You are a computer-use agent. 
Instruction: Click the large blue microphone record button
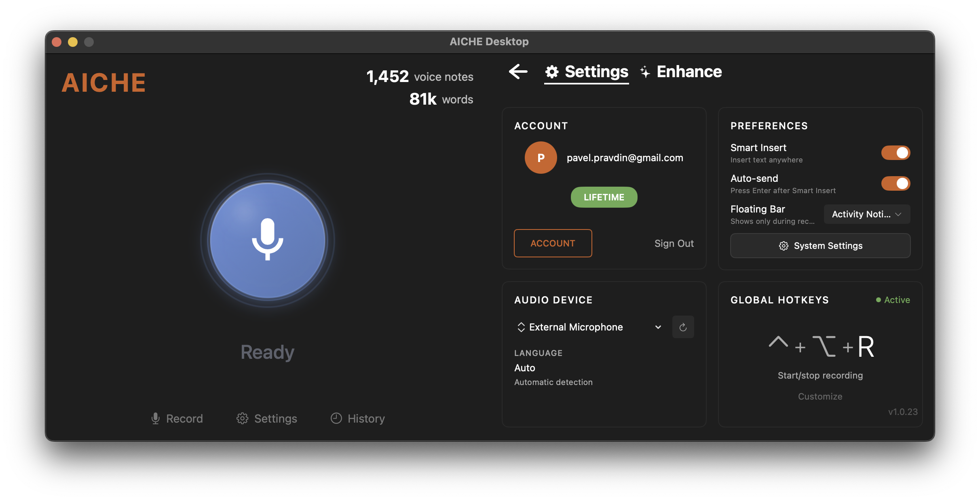[x=268, y=240]
